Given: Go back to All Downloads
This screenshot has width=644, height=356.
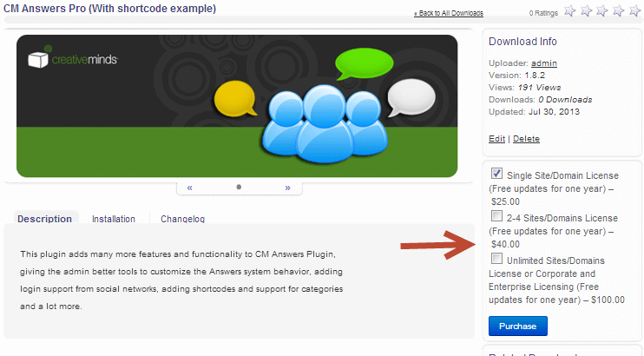Looking at the screenshot, I should click(449, 14).
